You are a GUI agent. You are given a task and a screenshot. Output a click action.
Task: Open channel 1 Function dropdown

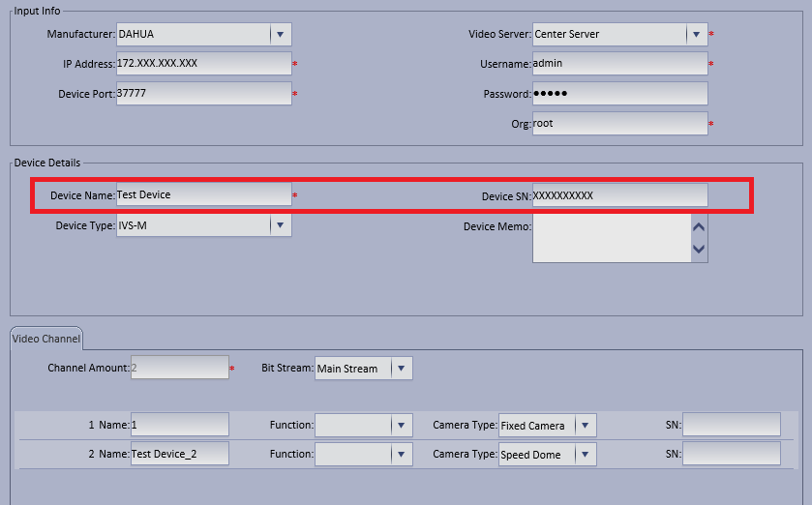pyautogui.click(x=402, y=426)
